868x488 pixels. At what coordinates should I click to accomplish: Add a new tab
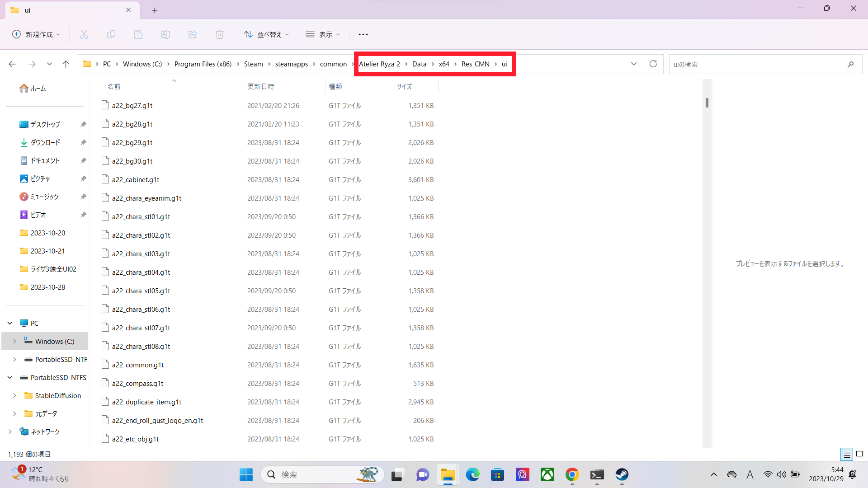tap(155, 10)
